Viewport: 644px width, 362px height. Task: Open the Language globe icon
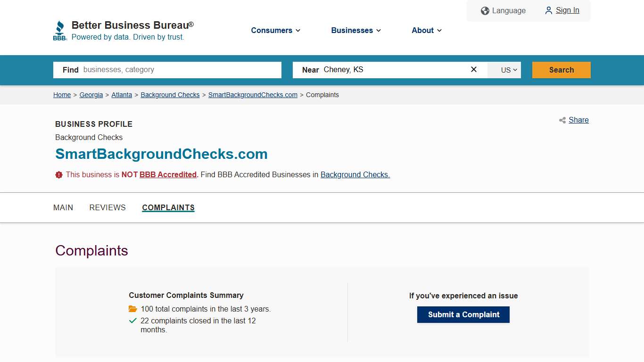(485, 10)
